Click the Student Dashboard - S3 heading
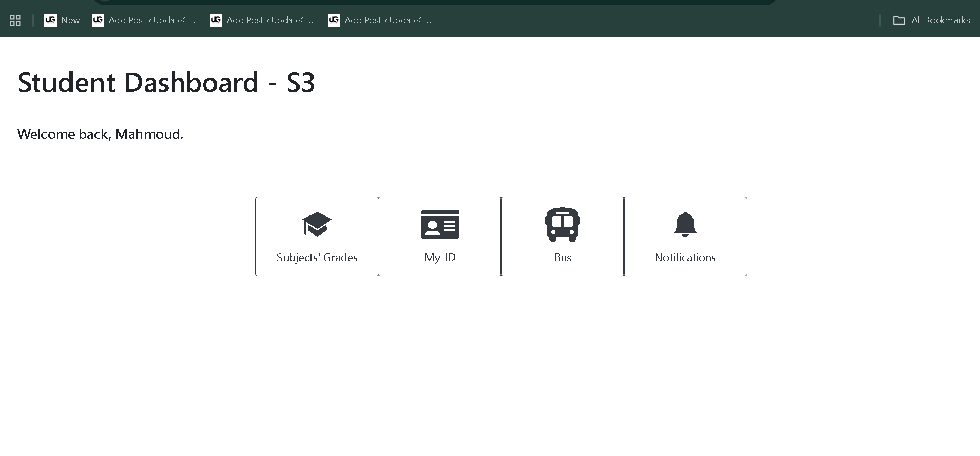Viewport: 980px width, 456px height. pos(166,83)
